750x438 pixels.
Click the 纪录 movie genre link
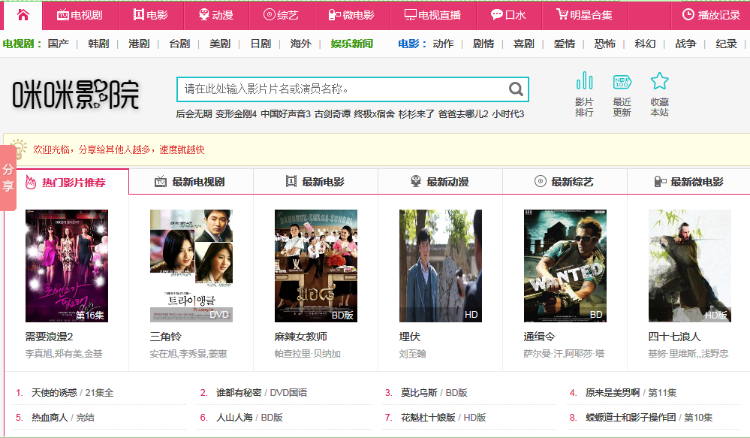pyautogui.click(x=726, y=44)
